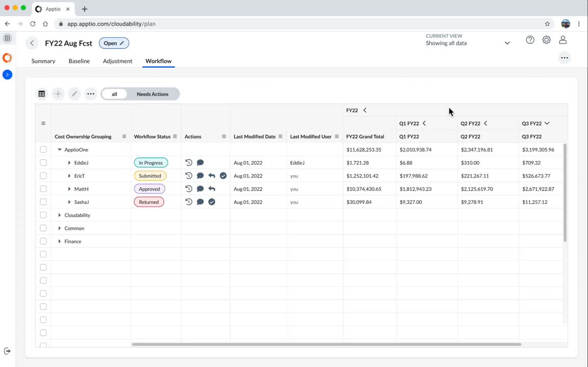Tick the Finance row checkbox
This screenshot has width=588, height=367.
coord(43,241)
